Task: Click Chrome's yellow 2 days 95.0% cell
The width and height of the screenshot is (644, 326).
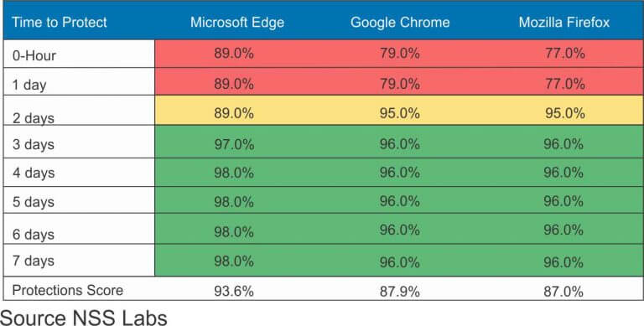Action: pyautogui.click(x=400, y=113)
